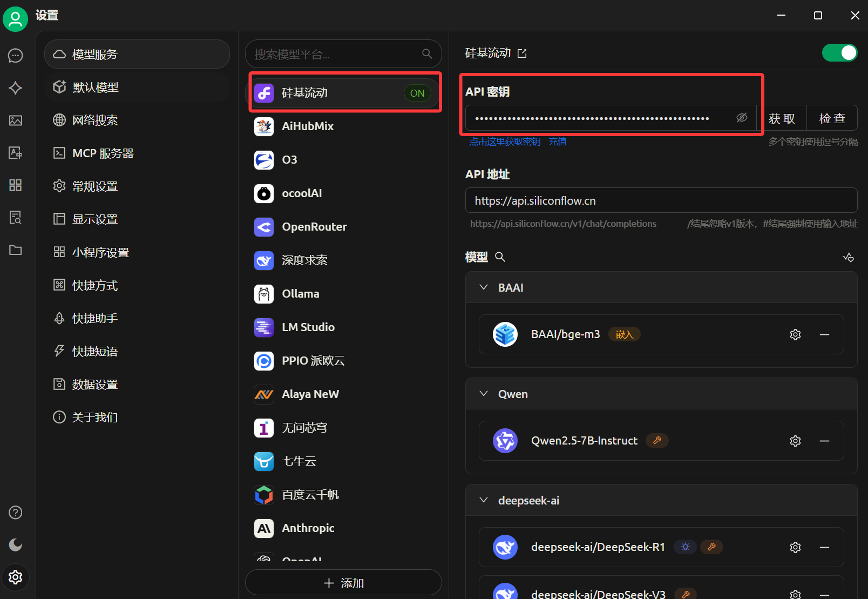Screen dimensions: 868x599
Task: Select O3 provider
Action: pos(343,160)
